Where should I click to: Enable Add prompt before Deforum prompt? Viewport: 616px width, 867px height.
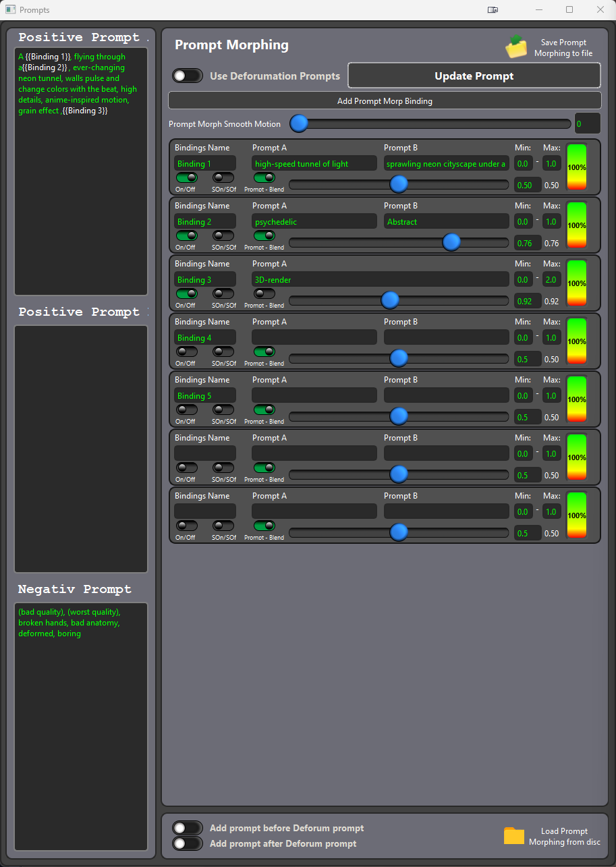point(187,828)
